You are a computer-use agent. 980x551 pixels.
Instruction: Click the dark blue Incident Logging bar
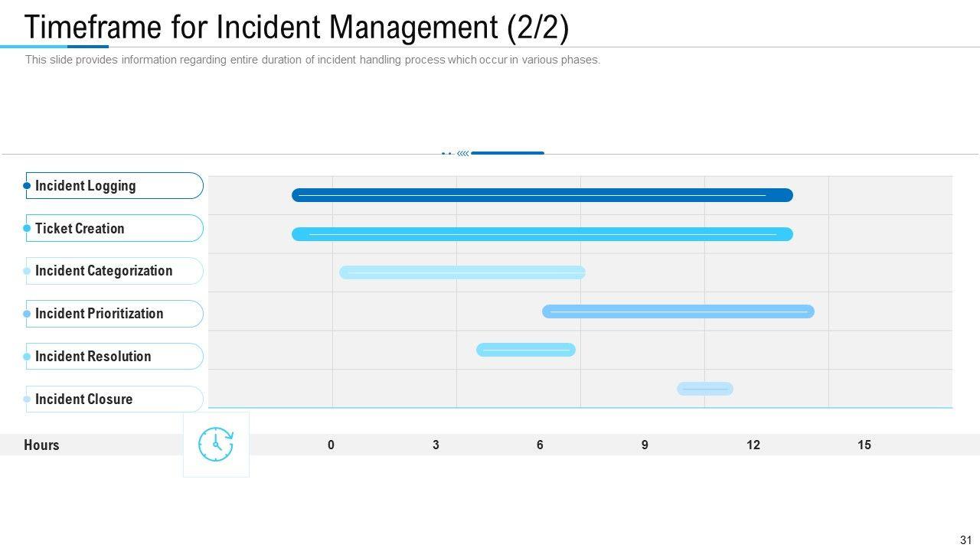[x=542, y=195]
